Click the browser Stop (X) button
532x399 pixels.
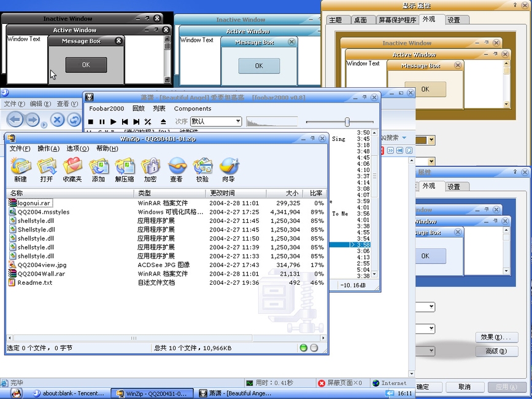point(57,120)
